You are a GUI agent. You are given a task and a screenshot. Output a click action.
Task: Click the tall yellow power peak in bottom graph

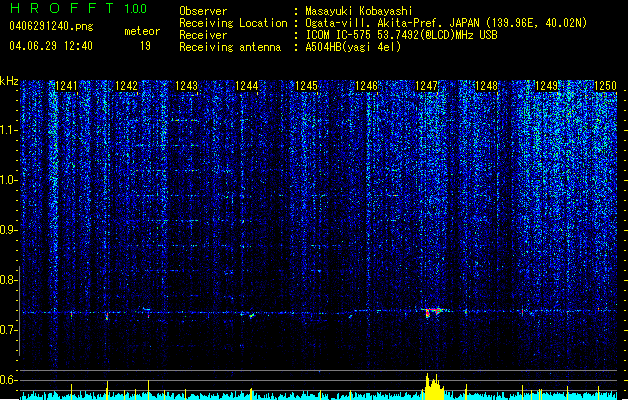432,387
